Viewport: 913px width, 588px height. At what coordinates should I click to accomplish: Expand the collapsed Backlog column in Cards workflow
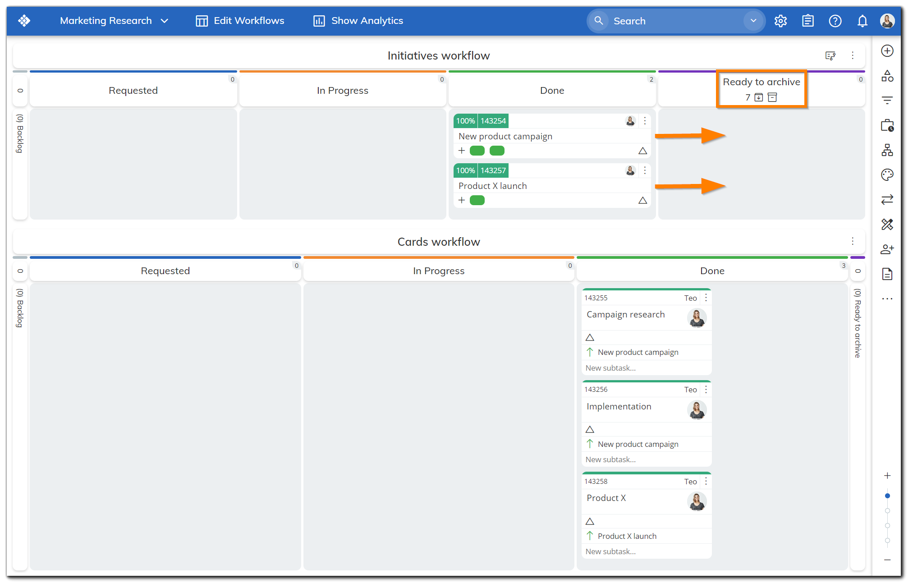pos(20,308)
